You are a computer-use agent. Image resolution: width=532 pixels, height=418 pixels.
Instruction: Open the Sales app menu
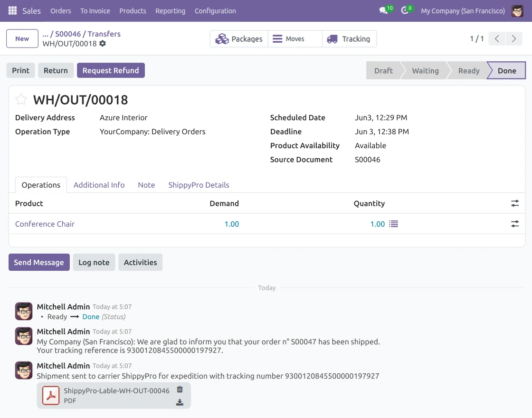31,11
